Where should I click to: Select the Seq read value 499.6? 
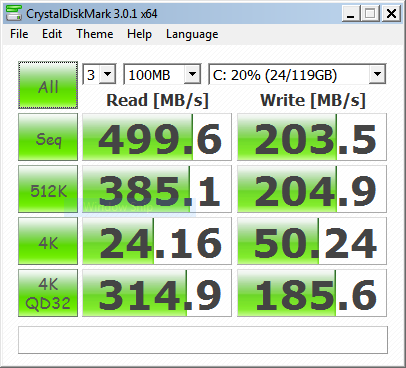(157, 137)
